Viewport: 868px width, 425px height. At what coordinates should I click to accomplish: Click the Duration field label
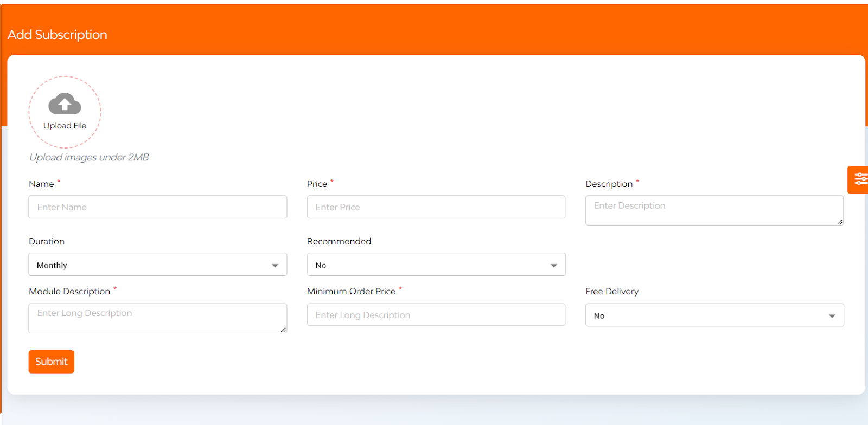point(47,241)
